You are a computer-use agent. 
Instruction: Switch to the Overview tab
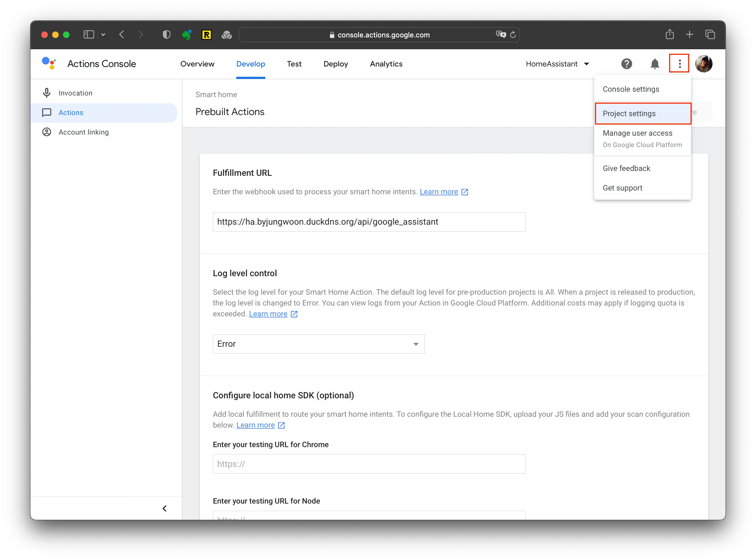tap(197, 64)
